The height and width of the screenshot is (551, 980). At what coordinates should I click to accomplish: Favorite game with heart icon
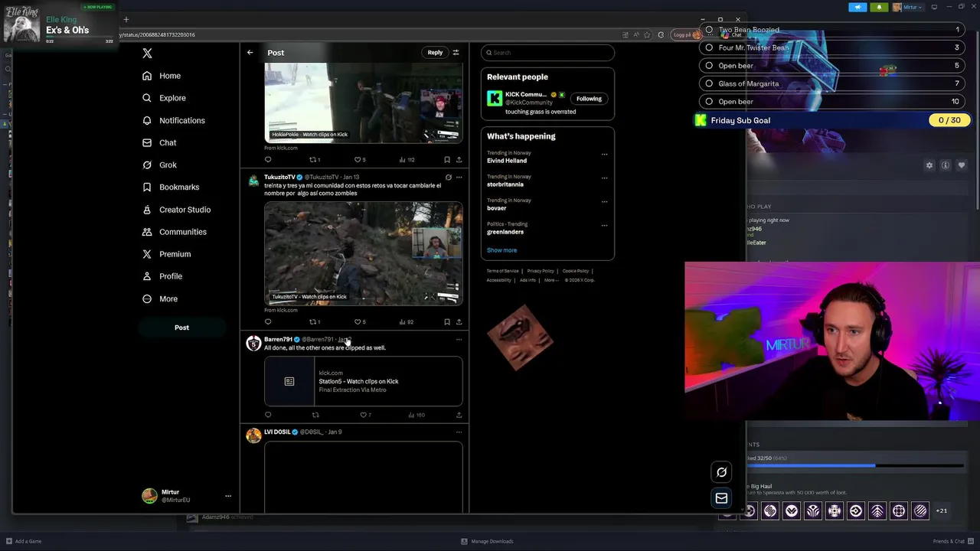[x=962, y=165]
